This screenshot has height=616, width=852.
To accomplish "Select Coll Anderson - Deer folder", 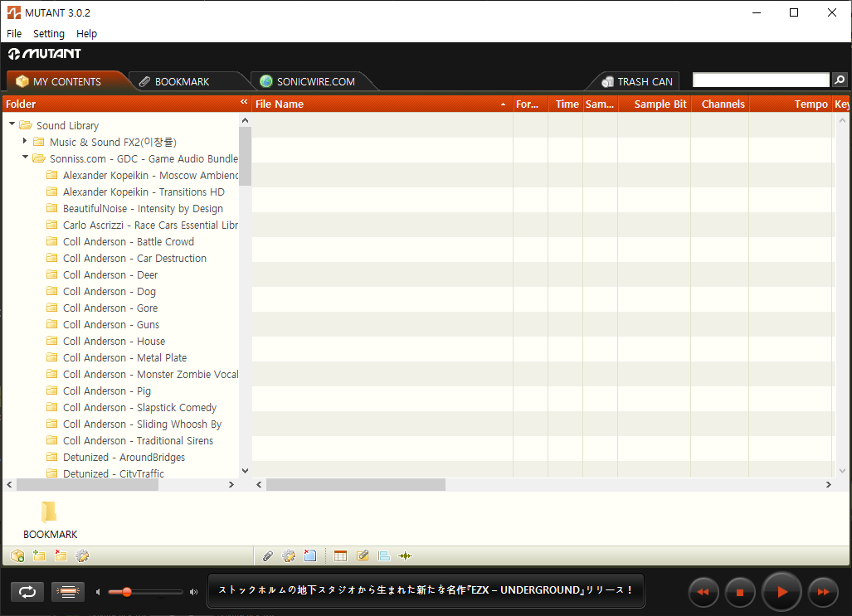I will 110,275.
